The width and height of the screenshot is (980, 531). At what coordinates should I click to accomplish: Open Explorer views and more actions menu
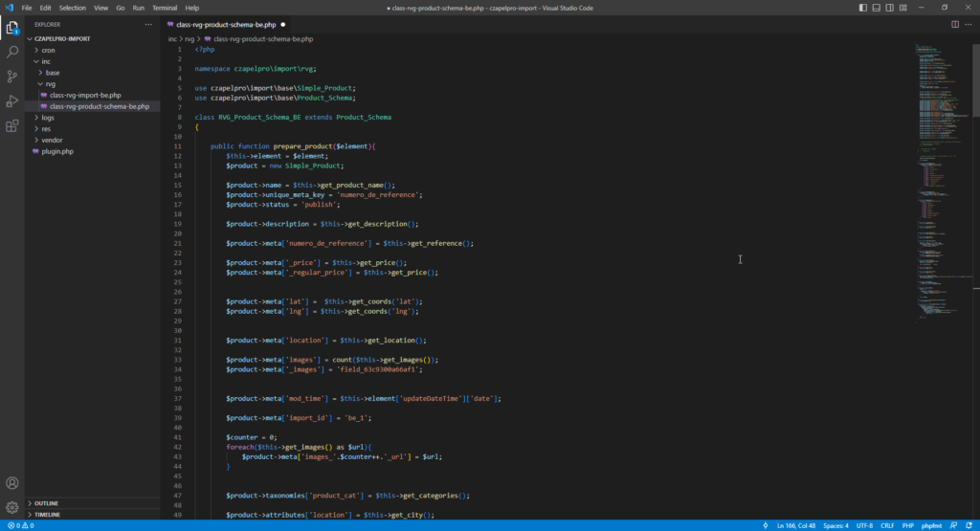pos(148,24)
